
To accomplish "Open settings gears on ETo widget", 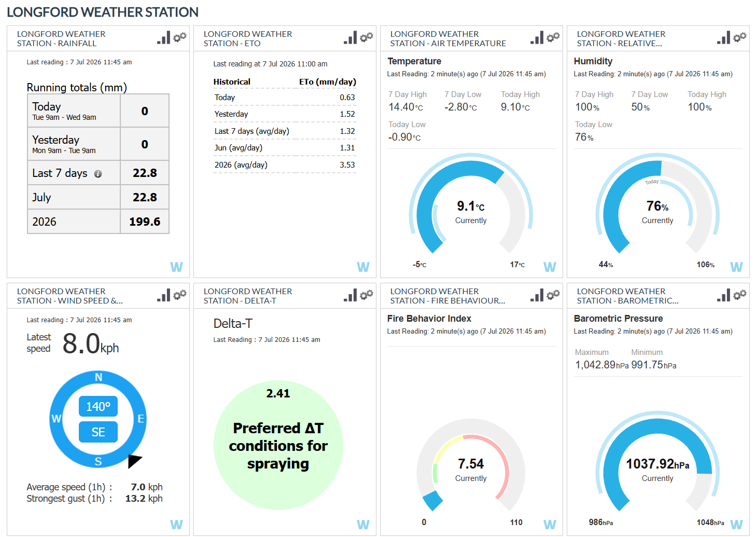I will click(x=367, y=37).
